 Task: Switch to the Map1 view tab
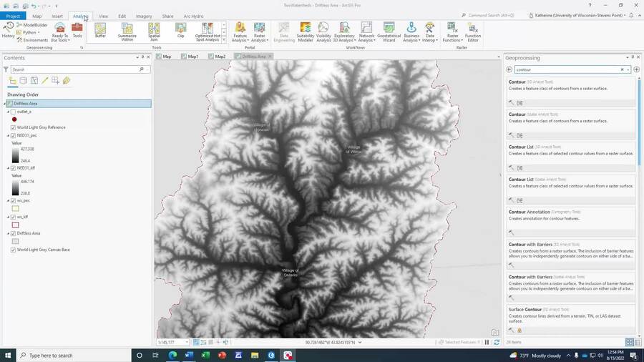pyautogui.click(x=190, y=57)
